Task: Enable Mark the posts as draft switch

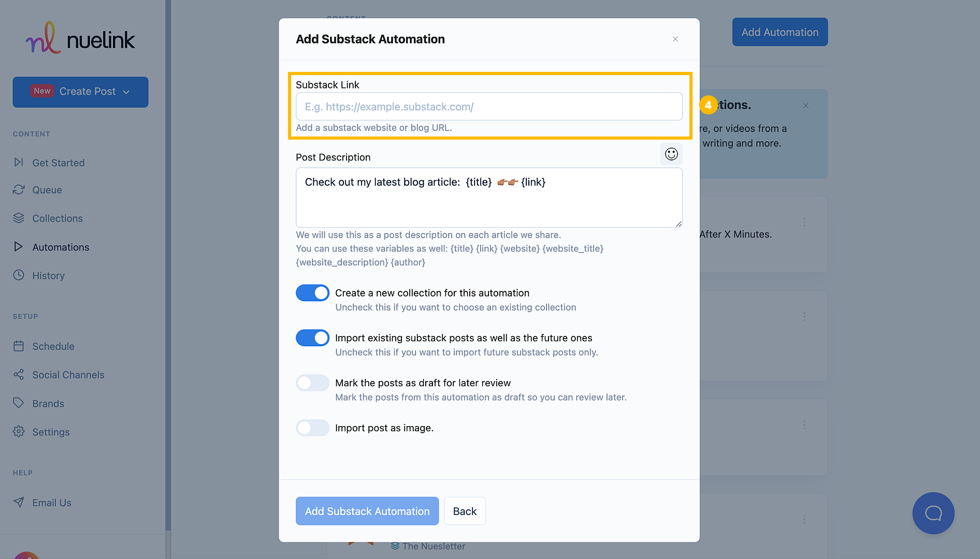Action: (x=312, y=383)
